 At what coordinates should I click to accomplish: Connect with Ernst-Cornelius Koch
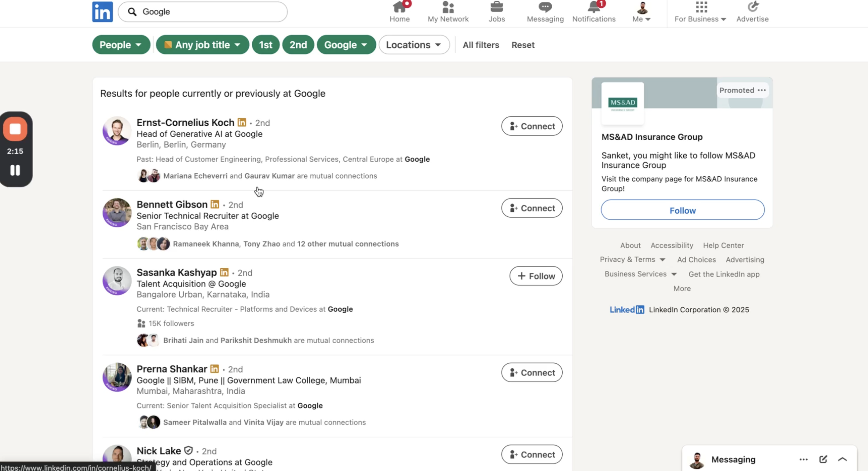(531, 126)
